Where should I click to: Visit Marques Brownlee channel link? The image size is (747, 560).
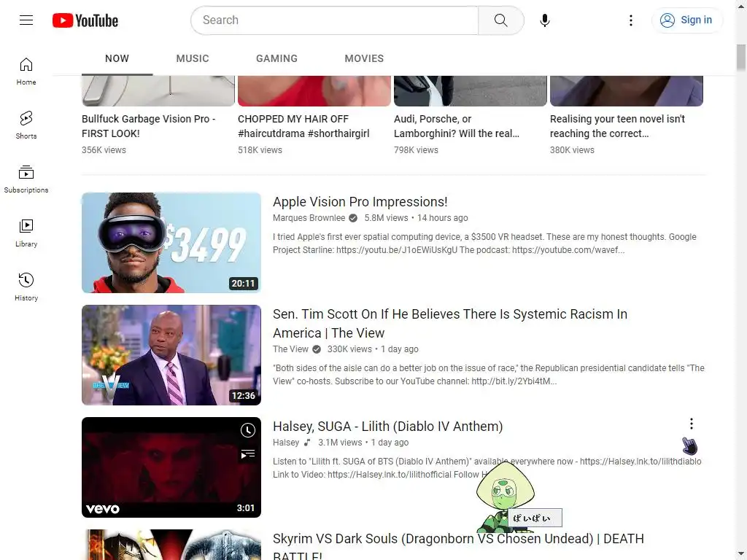pyautogui.click(x=309, y=218)
